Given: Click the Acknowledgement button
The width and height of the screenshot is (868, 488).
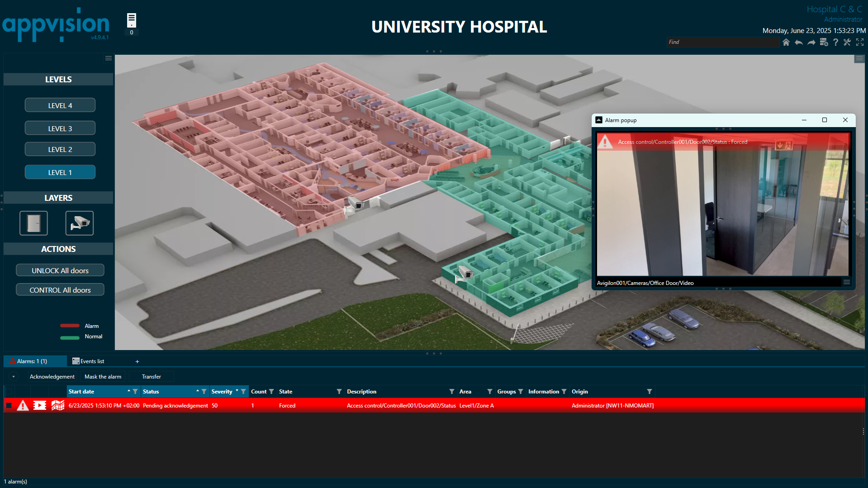Looking at the screenshot, I should (x=52, y=377).
